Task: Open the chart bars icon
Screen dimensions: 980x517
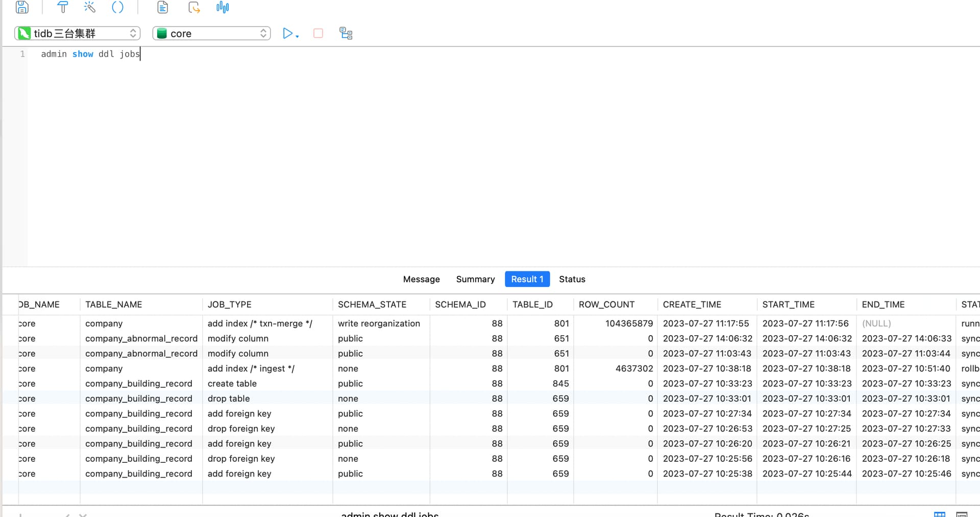Action: (x=223, y=7)
